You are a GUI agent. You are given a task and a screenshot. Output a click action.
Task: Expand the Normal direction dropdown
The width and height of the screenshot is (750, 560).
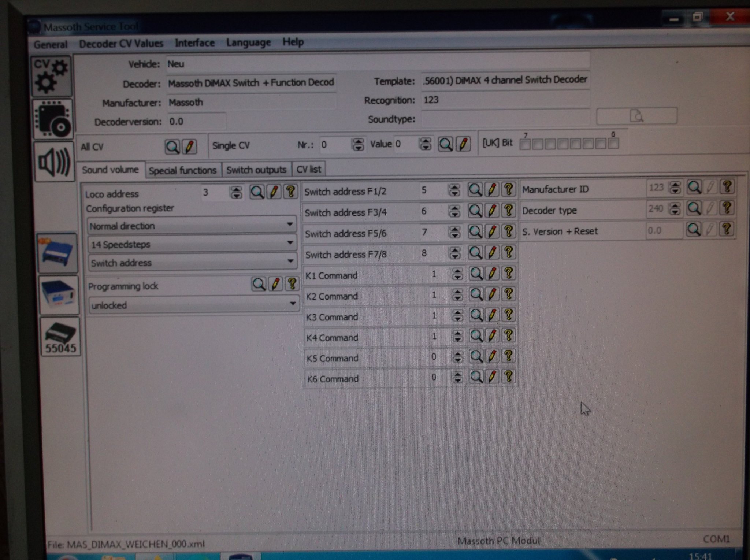(x=290, y=224)
